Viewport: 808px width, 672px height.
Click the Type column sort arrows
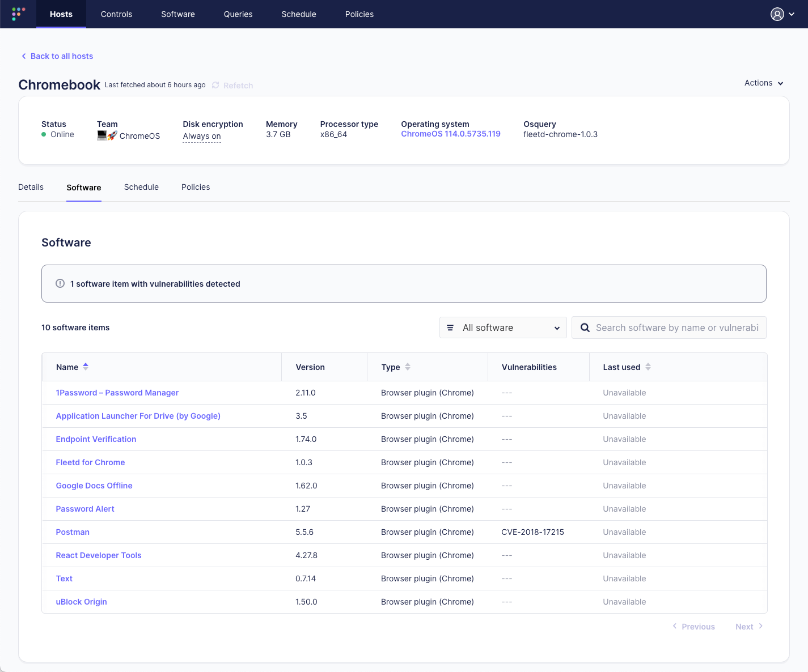click(x=408, y=367)
